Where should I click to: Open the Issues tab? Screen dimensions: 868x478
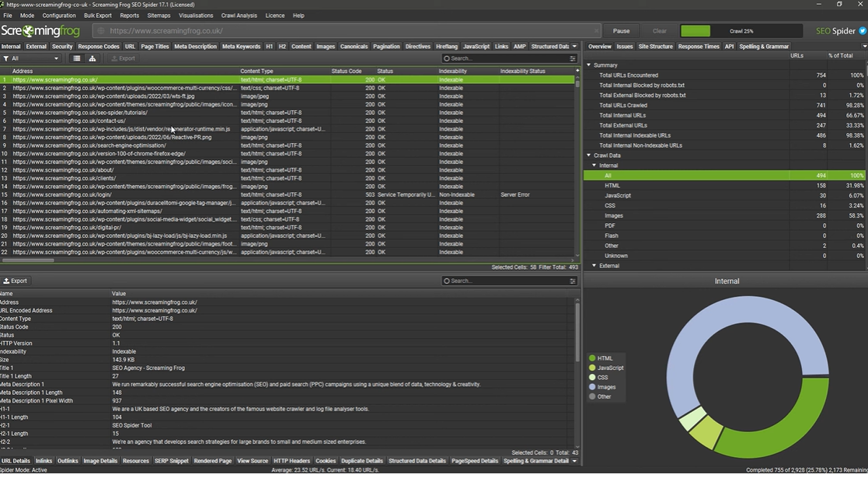(x=625, y=47)
